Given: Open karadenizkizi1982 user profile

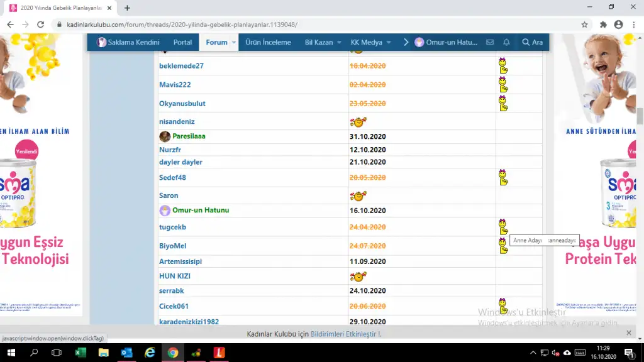Looking at the screenshot, I should point(189,322).
